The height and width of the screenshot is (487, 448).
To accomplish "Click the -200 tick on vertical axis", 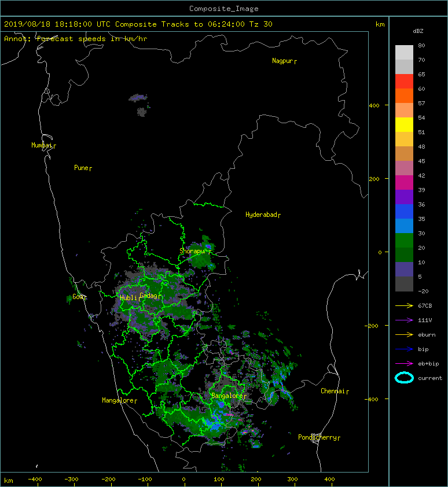I will pos(372,326).
